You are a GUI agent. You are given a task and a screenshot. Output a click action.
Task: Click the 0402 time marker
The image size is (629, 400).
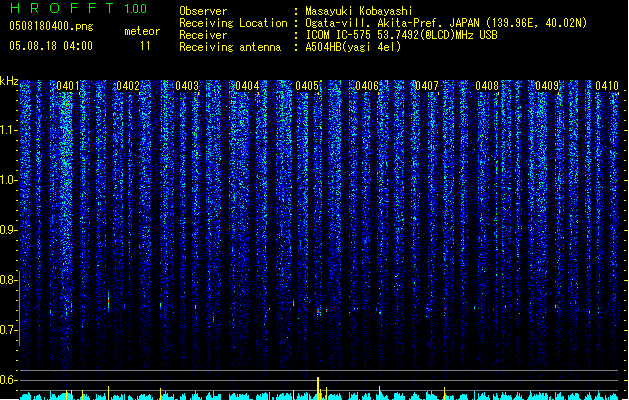[128, 86]
